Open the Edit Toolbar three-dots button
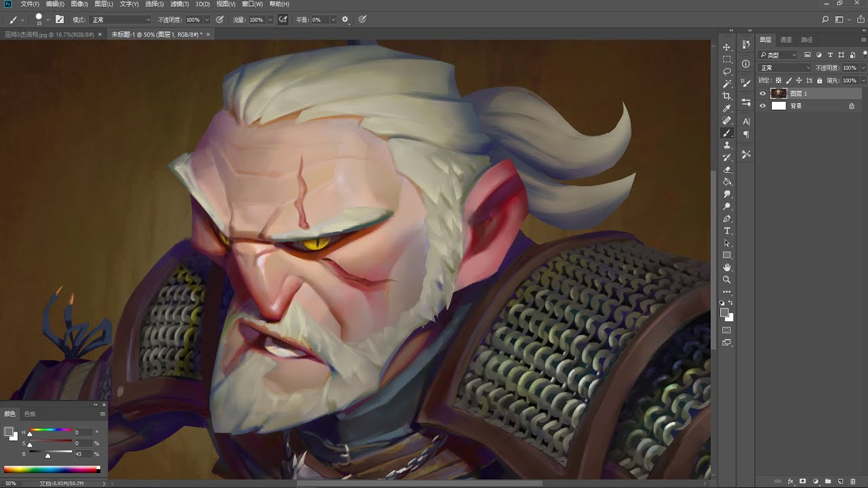Screen dimensions: 868x488 [x=727, y=292]
